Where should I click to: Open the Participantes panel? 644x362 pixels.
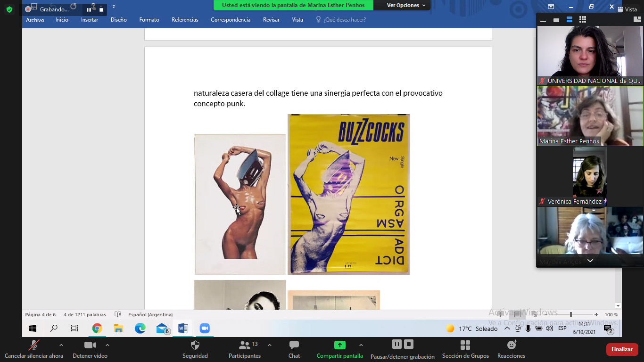tap(244, 346)
